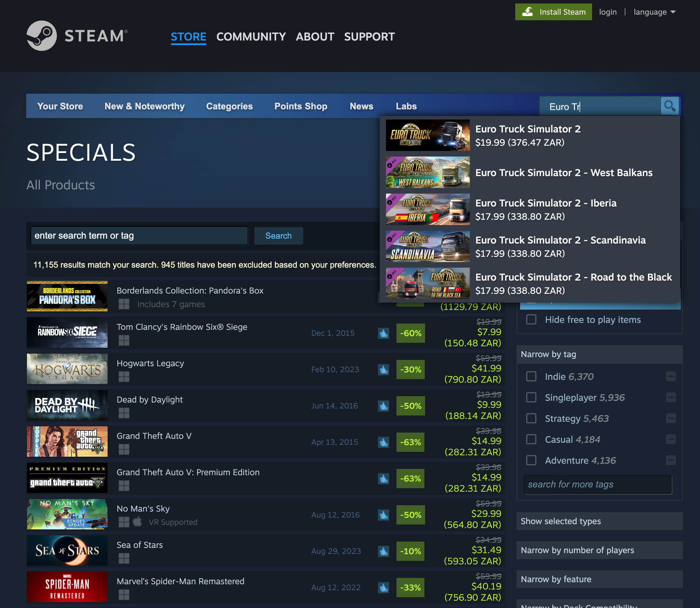
Task: Click the exclude icon beside Casual tag
Action: click(671, 439)
